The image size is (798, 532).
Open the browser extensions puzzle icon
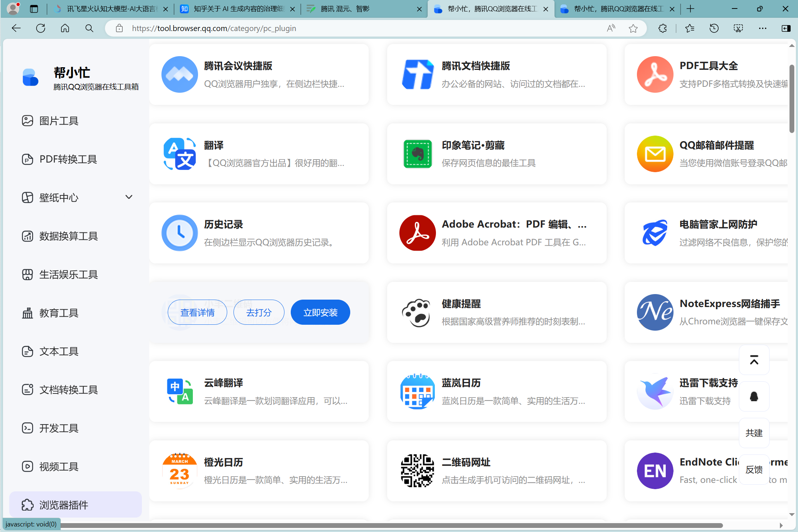tap(663, 28)
